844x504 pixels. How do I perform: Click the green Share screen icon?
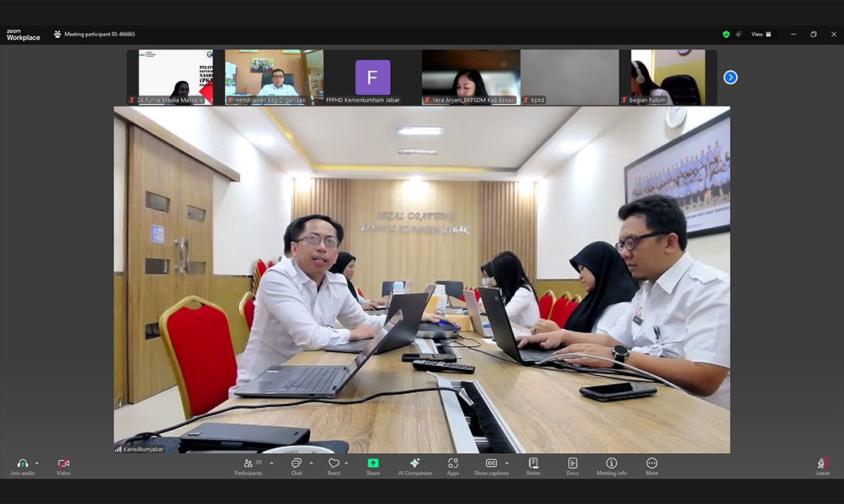click(x=373, y=464)
